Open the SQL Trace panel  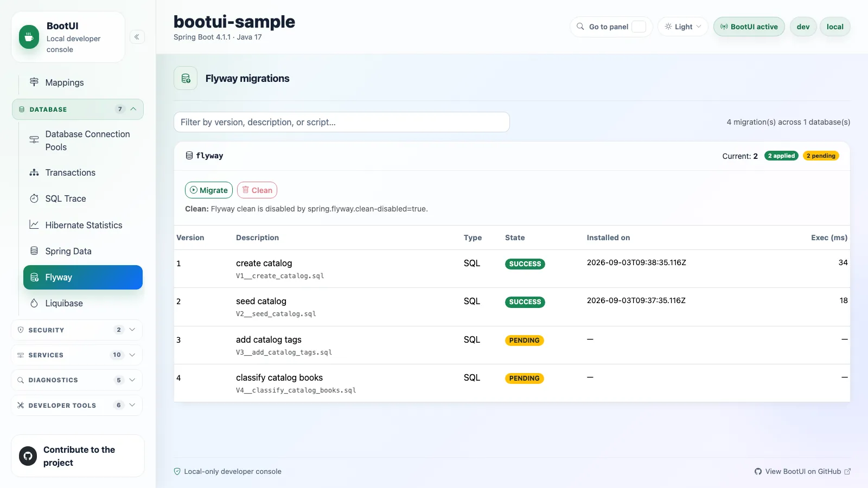click(83, 198)
